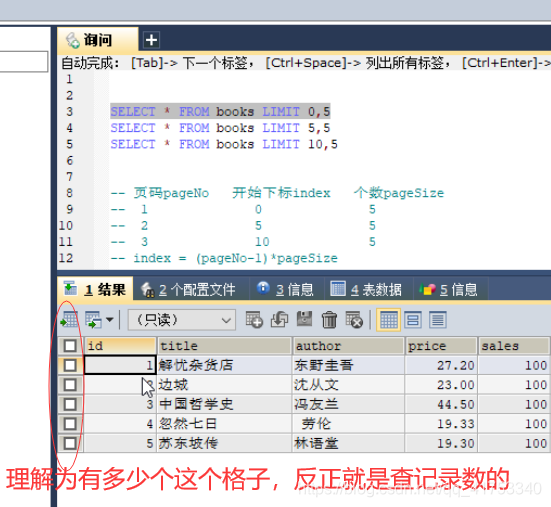This screenshot has width=551, height=507.
Task: Select the price cell 19.33
Action: coord(441,424)
